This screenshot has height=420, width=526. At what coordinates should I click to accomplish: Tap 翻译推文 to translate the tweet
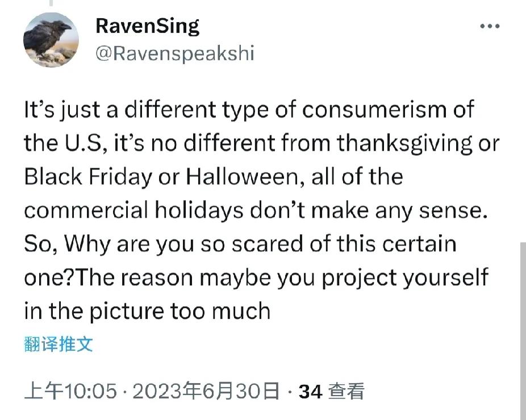59,344
